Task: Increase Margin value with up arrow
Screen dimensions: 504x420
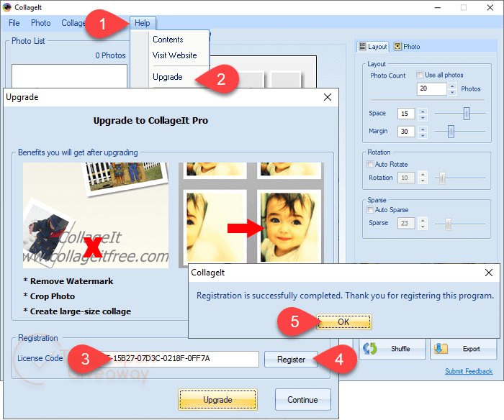Action: pyautogui.click(x=423, y=129)
